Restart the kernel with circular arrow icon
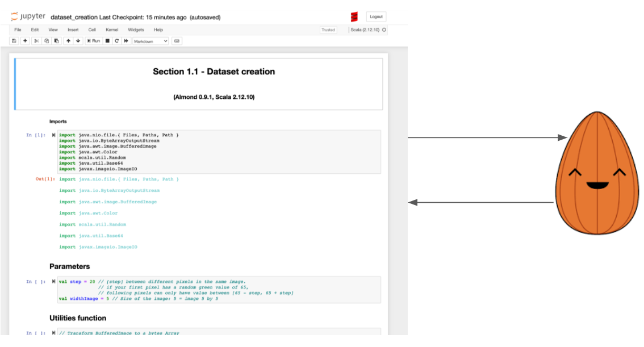 point(116,41)
